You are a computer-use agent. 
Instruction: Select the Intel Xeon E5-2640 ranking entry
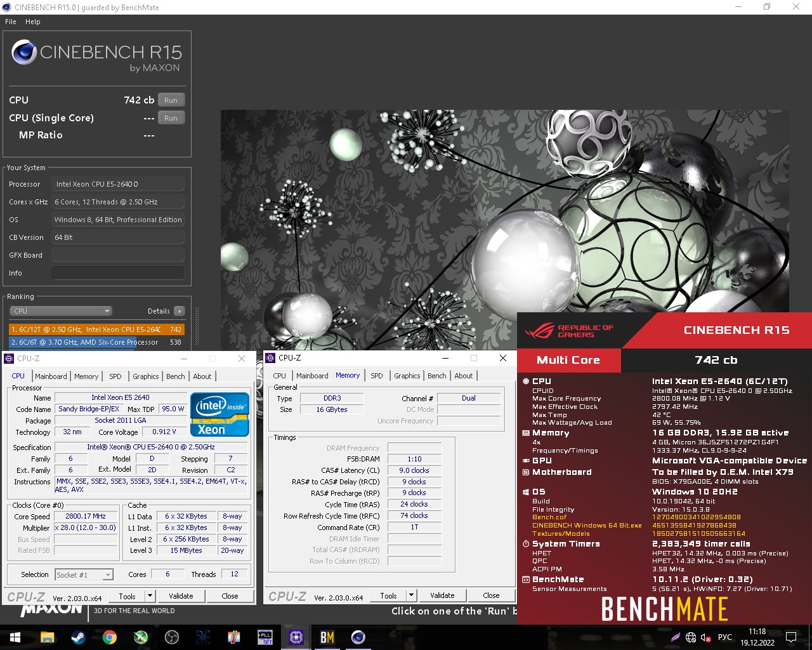coord(96,329)
